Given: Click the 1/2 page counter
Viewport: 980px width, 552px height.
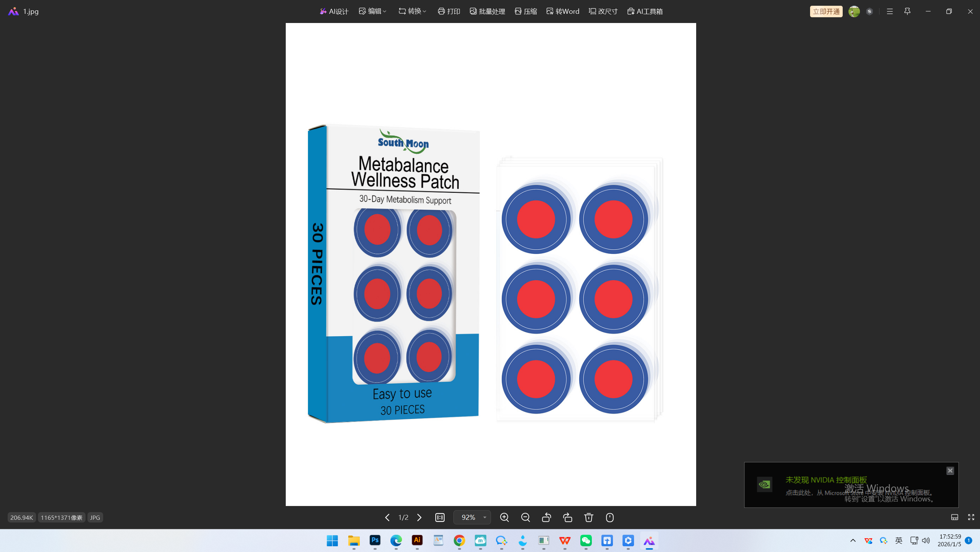Looking at the screenshot, I should (403, 517).
